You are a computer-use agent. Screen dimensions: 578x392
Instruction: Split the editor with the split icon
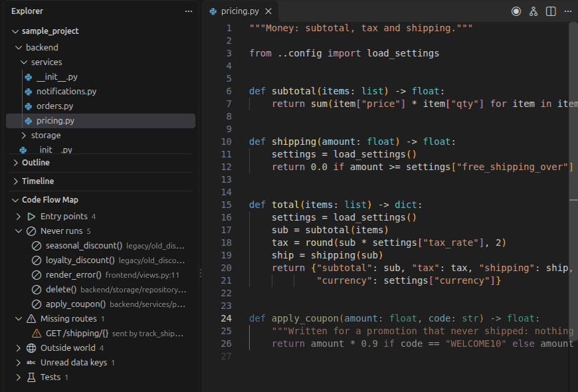click(x=551, y=11)
